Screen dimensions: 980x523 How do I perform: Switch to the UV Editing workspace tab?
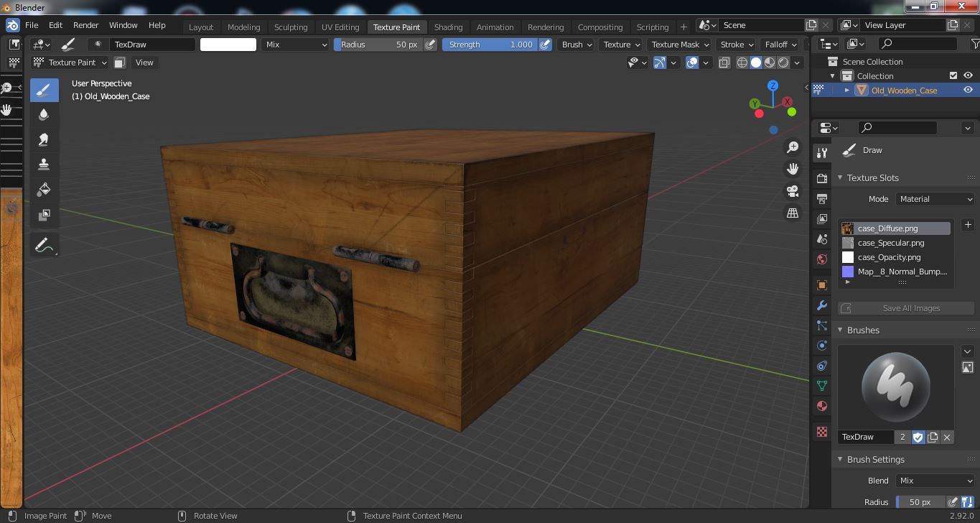(340, 27)
